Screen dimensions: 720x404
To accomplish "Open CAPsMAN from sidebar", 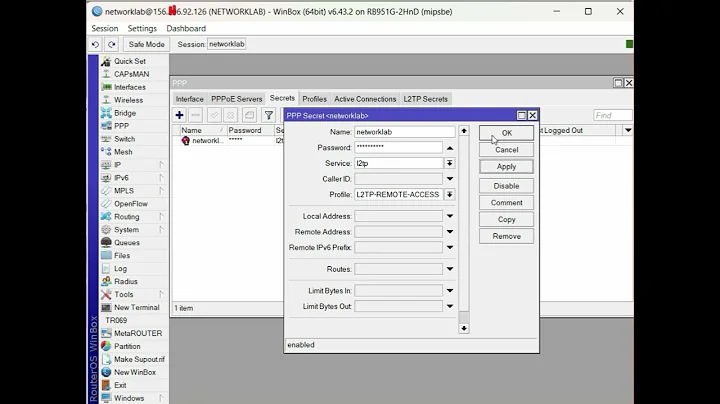I will [x=131, y=74].
